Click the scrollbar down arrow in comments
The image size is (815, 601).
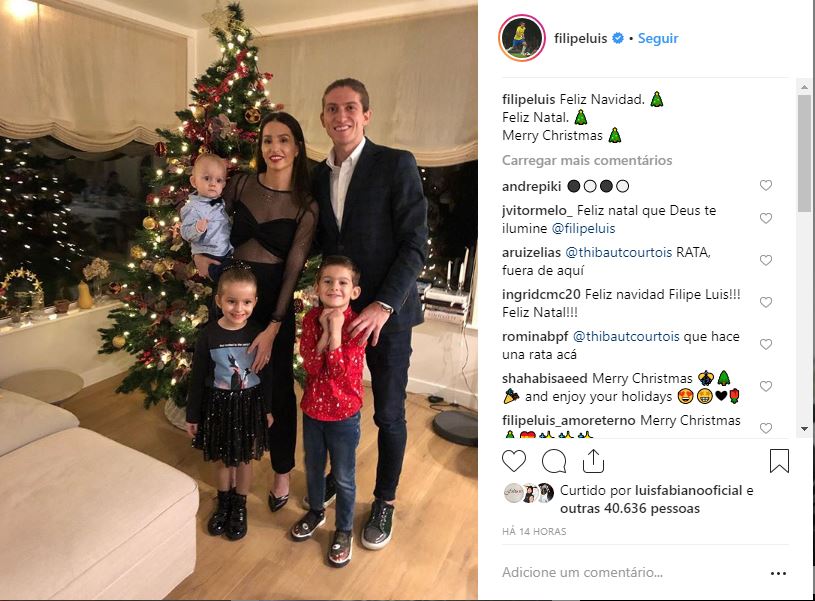pyautogui.click(x=805, y=429)
